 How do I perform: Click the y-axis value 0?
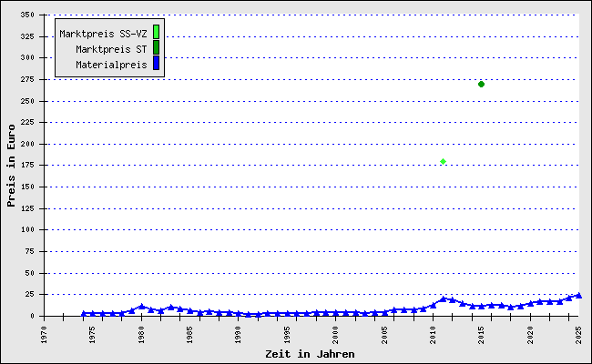click(x=32, y=316)
